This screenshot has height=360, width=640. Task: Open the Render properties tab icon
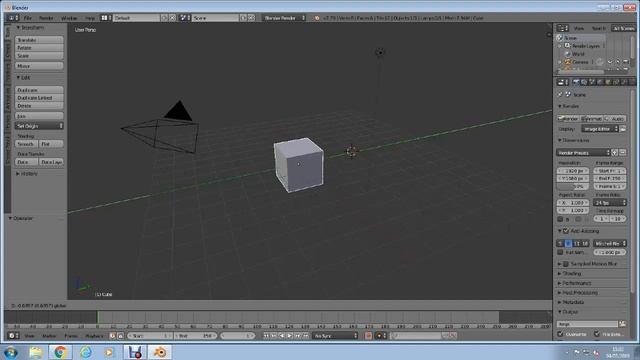pyautogui.click(x=576, y=82)
